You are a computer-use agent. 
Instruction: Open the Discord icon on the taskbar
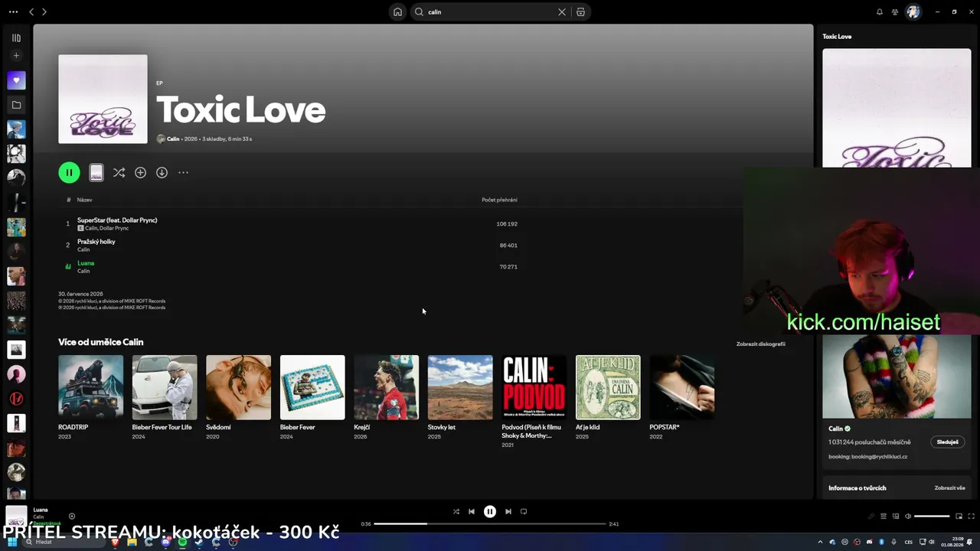165,542
